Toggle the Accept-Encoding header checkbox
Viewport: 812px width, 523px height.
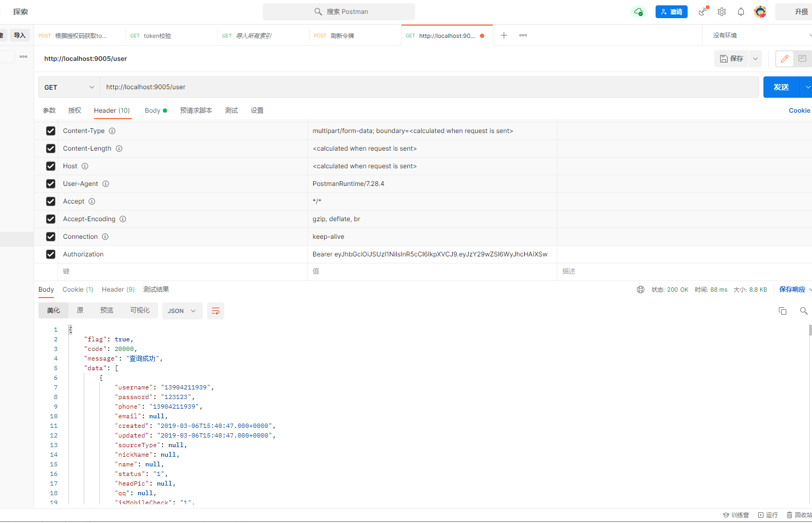[x=51, y=219]
